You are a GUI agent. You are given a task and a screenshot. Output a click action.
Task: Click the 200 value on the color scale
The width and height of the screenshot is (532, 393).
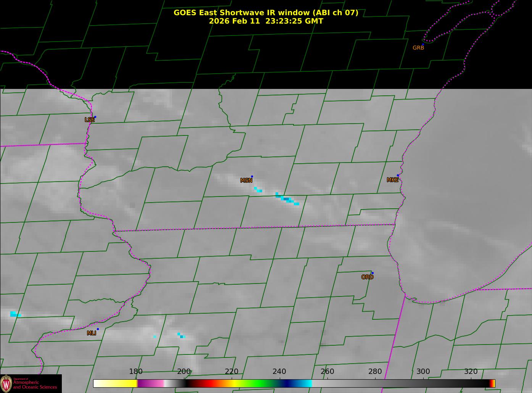point(184,372)
